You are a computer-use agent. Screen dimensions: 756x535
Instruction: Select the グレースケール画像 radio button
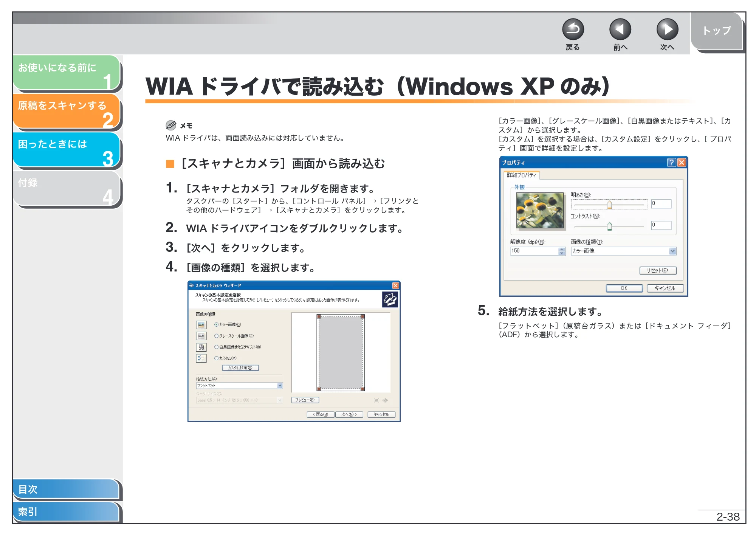coord(216,336)
